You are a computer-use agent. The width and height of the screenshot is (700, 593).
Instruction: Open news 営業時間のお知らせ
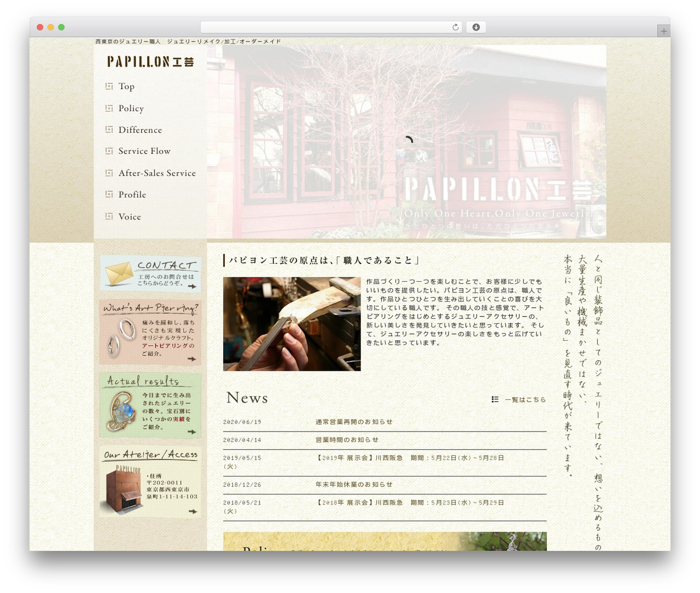point(347,440)
